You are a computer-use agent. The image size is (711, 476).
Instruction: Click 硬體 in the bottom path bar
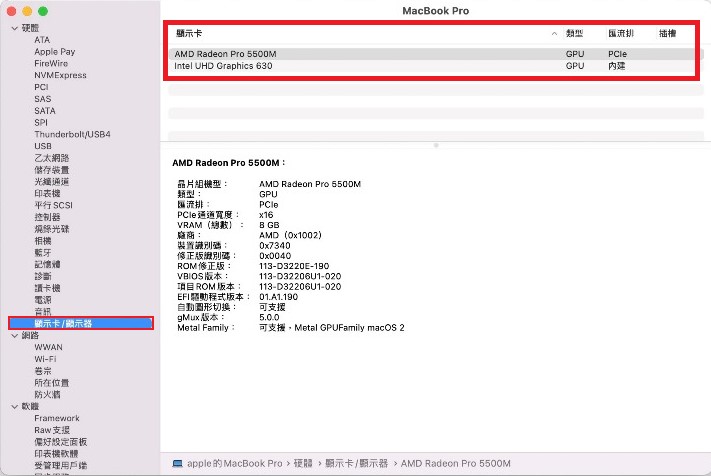(x=303, y=463)
